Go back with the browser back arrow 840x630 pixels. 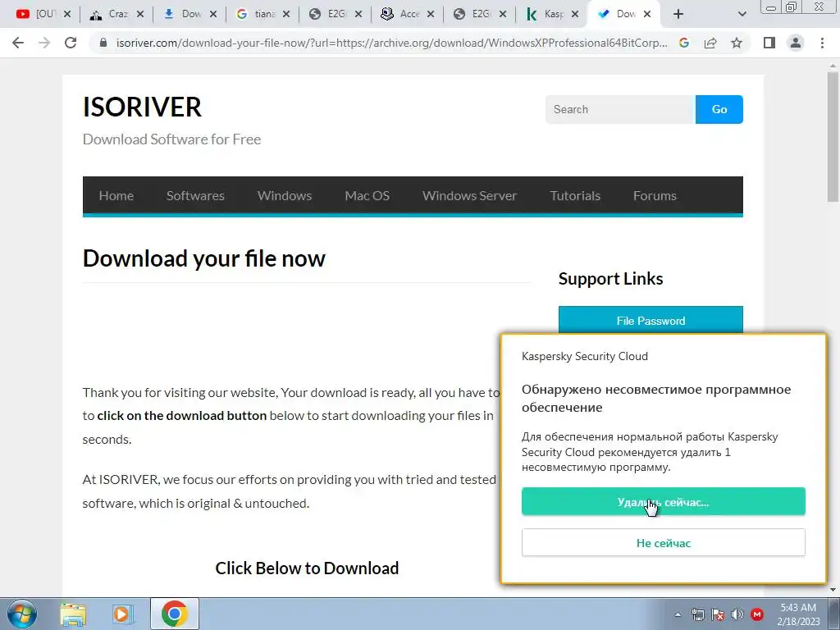pos(18,43)
